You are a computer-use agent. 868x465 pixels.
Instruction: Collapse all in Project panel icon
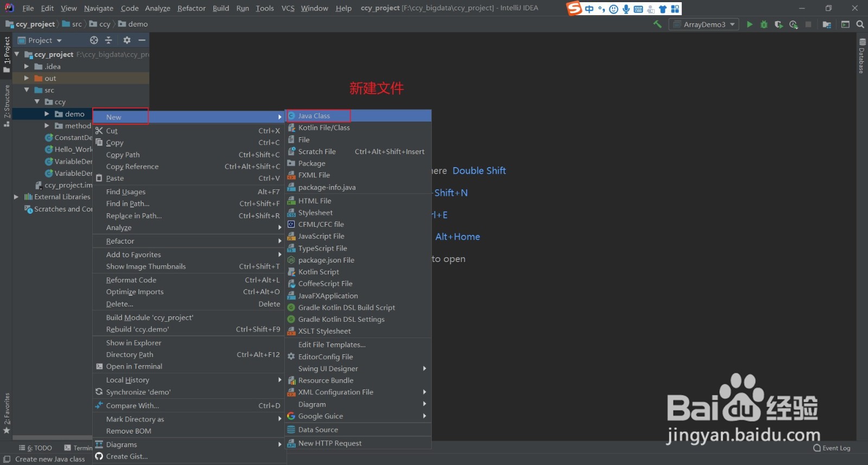[x=108, y=40]
